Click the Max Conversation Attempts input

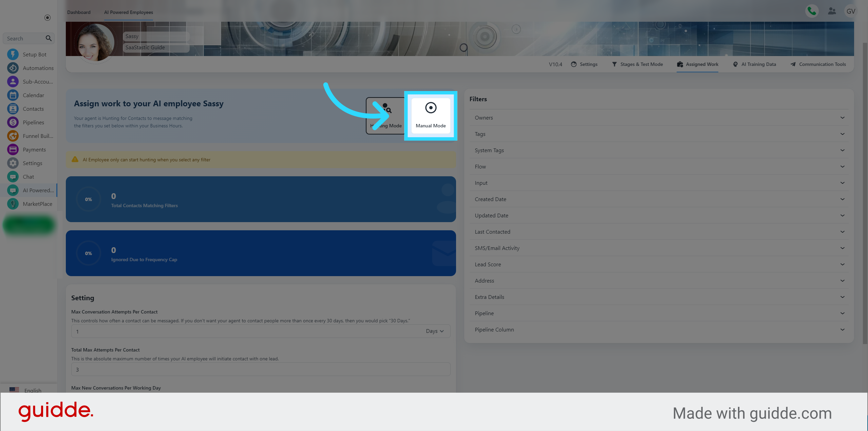click(261, 331)
